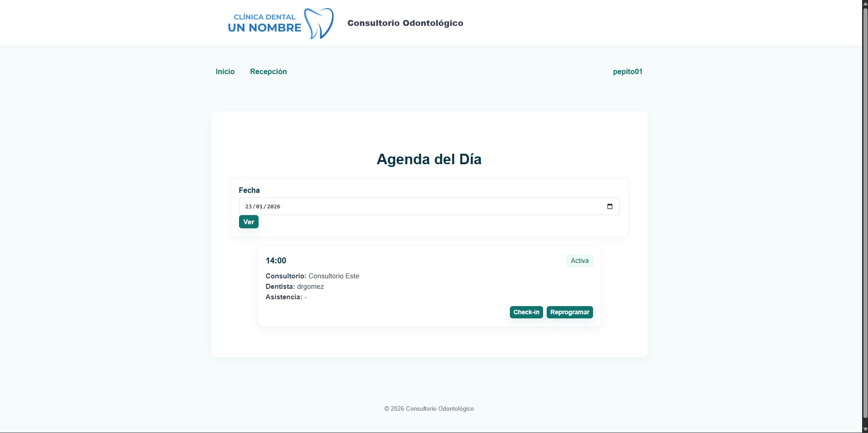Viewport: 868px width, 433px height.
Task: Click the tooth logo of Clínica Dental
Action: [x=318, y=23]
